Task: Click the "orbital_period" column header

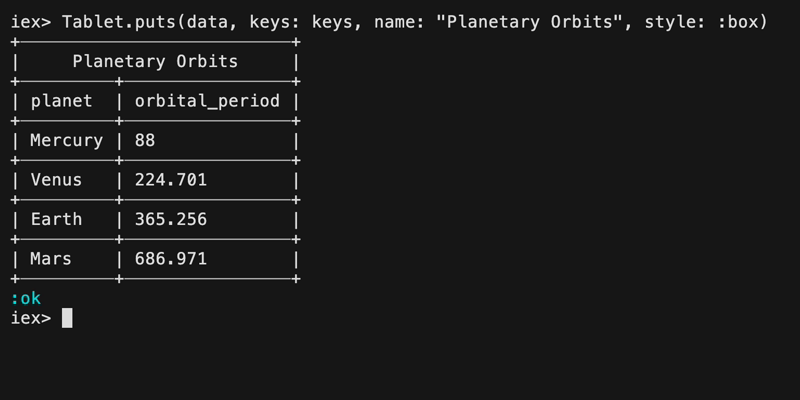Action: tap(207, 101)
